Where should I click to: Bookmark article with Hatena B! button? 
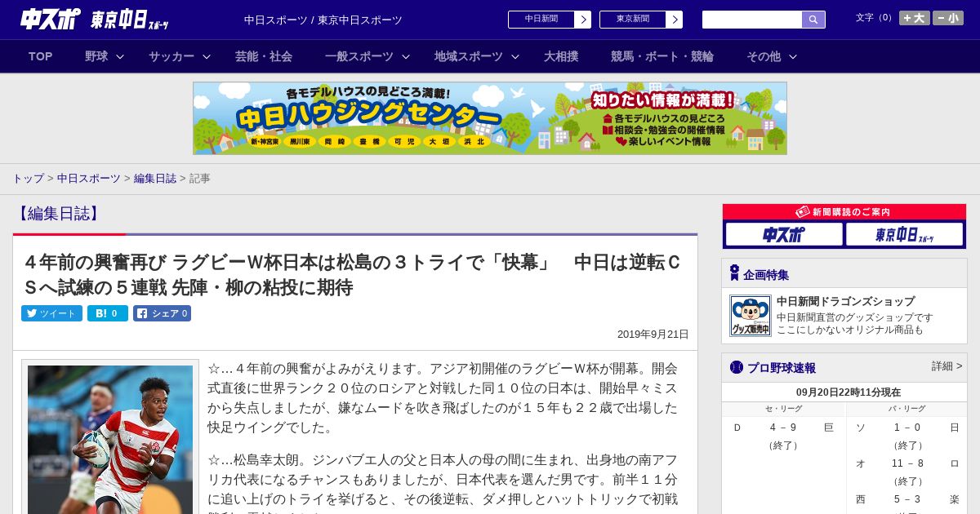pyautogui.click(x=108, y=313)
